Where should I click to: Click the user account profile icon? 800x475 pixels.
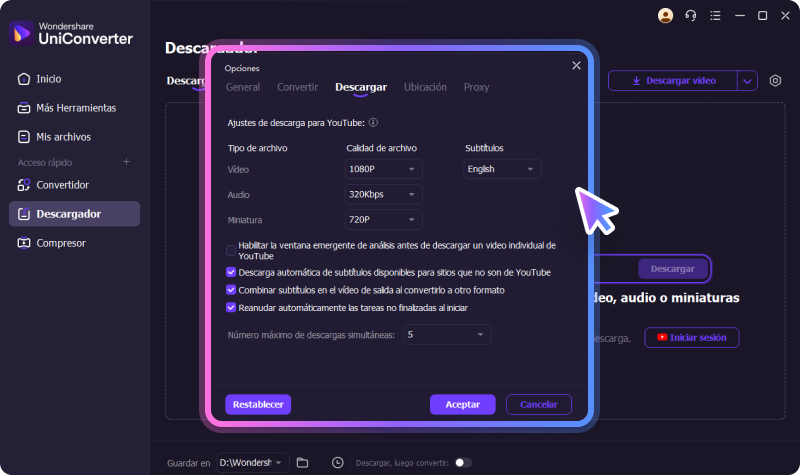coord(666,15)
